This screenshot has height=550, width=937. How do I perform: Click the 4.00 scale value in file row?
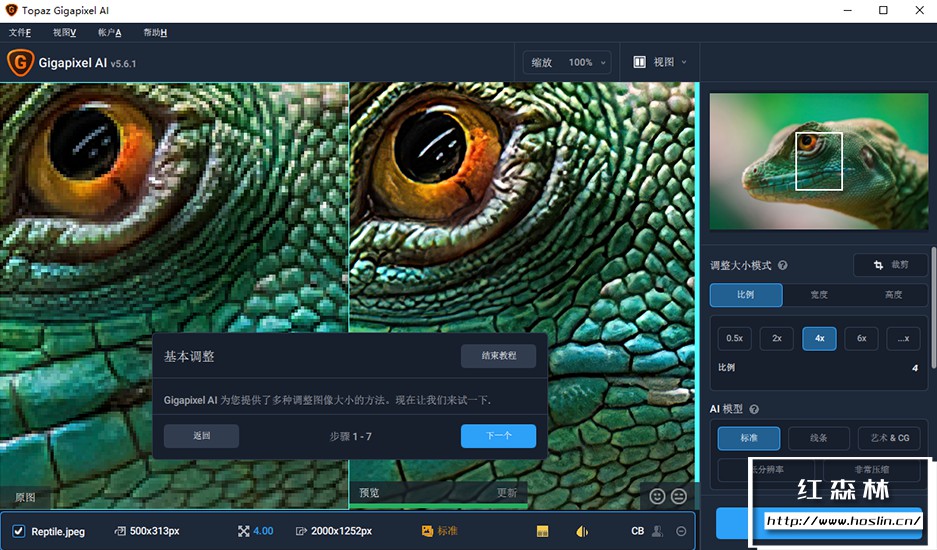263,531
